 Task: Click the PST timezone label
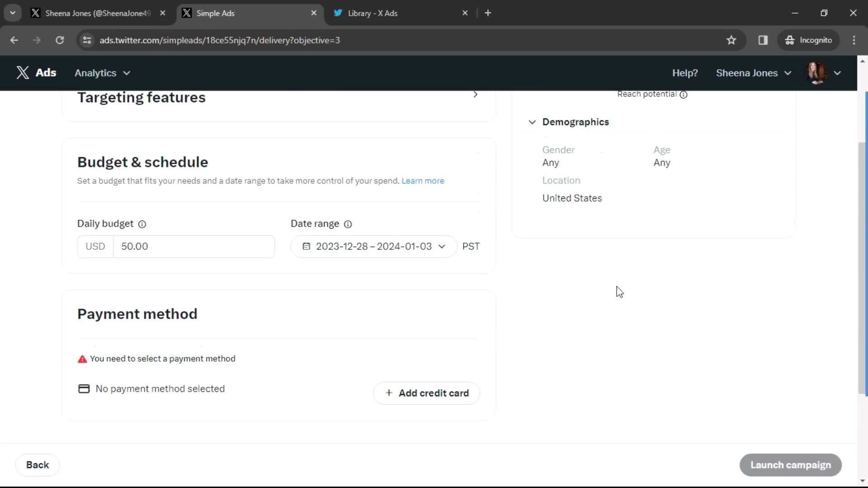click(x=471, y=246)
